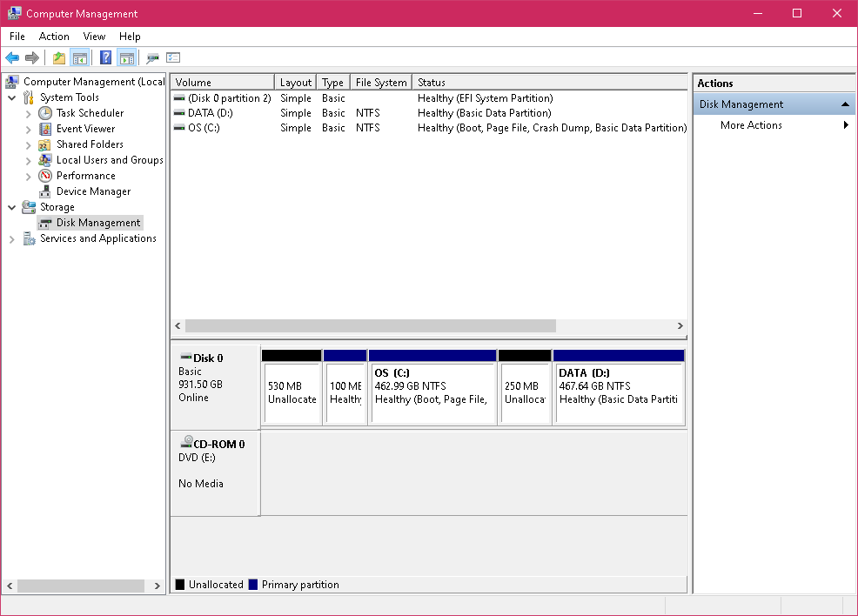The image size is (858, 616).
Task: Click the DATA (D:) volume row icon
Action: (x=179, y=113)
